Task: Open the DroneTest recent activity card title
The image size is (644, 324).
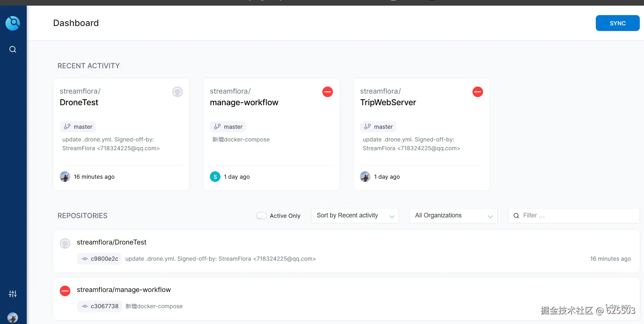Action: click(x=79, y=102)
